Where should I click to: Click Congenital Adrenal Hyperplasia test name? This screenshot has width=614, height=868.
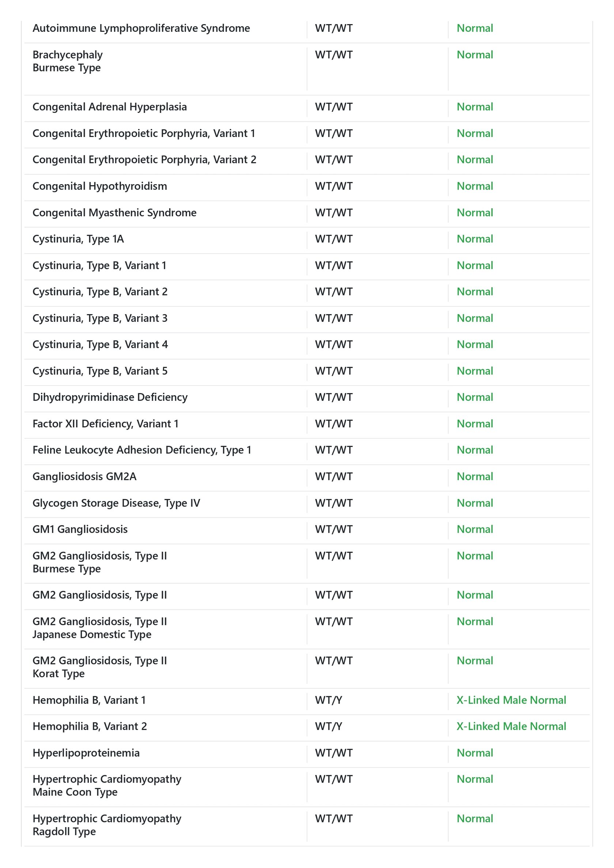109,107
